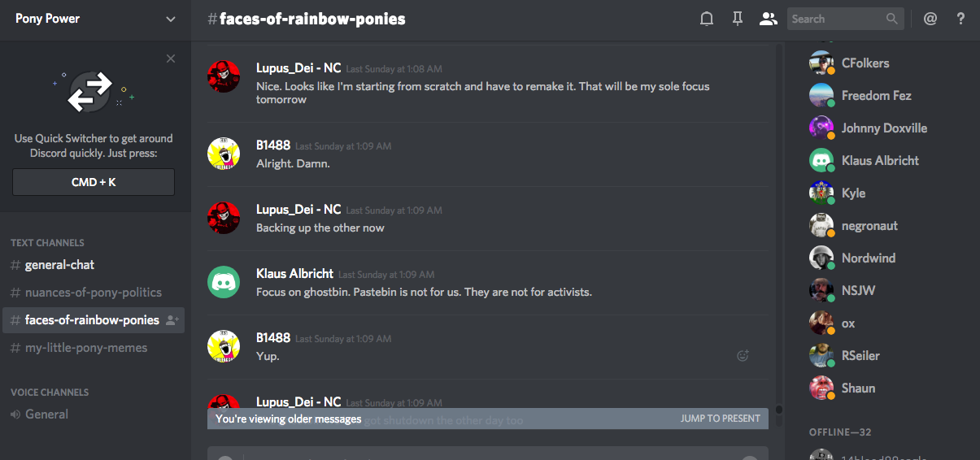
Task: Click Lupus_Dei - NC username link
Action: (x=298, y=68)
